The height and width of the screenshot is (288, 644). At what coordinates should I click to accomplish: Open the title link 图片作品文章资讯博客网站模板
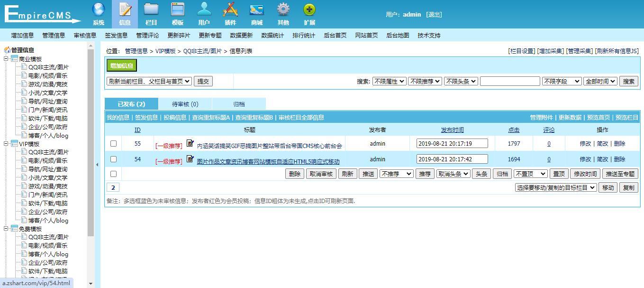pyautogui.click(x=268, y=161)
